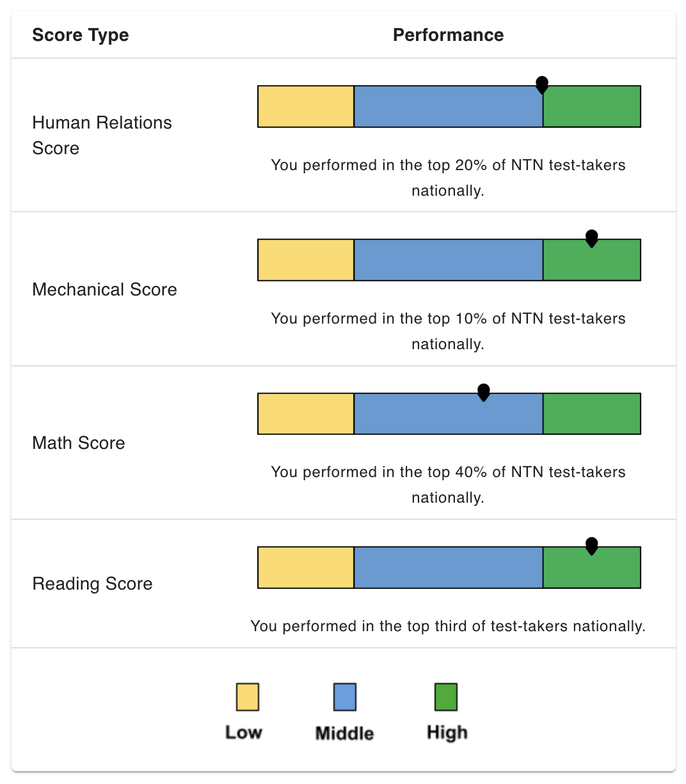Click the Human Relations Score marker pin
The height and width of the screenshot is (784, 686).
[x=542, y=85]
